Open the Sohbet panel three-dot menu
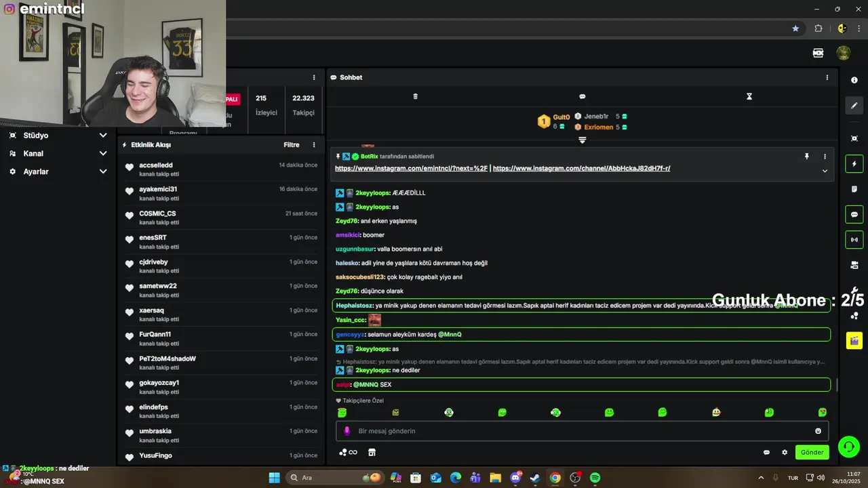Viewport: 868px width, 488px height. 827,77
